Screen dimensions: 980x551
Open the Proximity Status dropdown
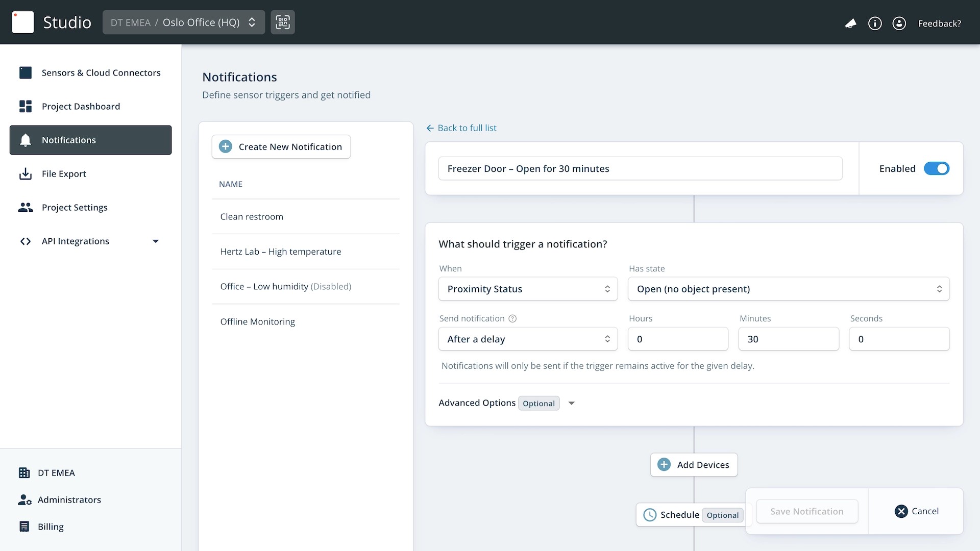(x=528, y=289)
